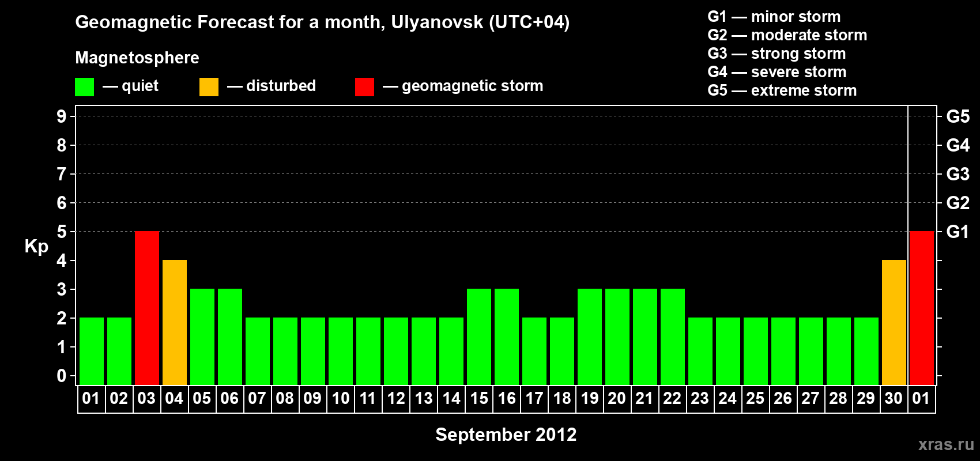Click the green bar for day 10
980x461 pixels.
[x=341, y=351]
